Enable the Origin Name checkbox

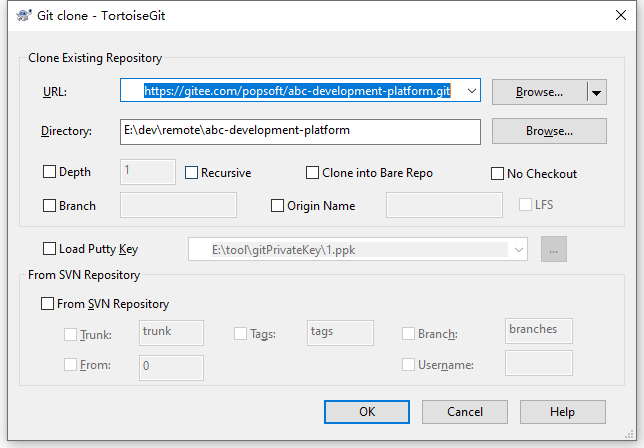click(277, 205)
